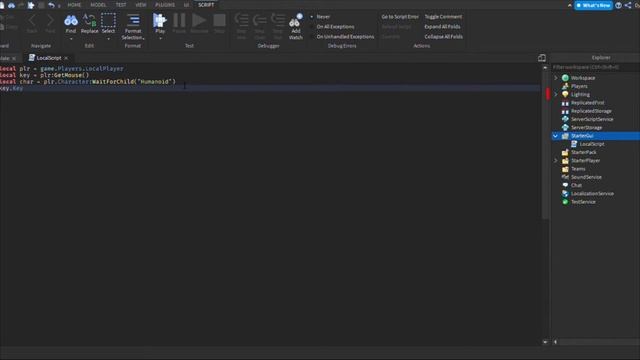Open the PLUGINS ribbon tab
The height and width of the screenshot is (360, 640).
(165, 5)
